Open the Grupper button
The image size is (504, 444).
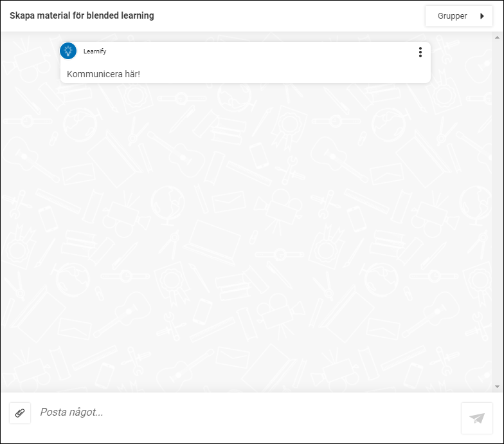tap(459, 16)
